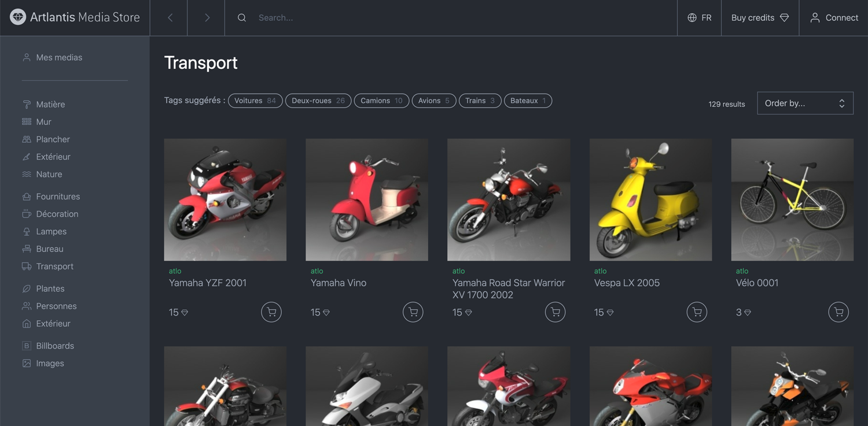Click the diamond icon beside Buy credits

[785, 18]
